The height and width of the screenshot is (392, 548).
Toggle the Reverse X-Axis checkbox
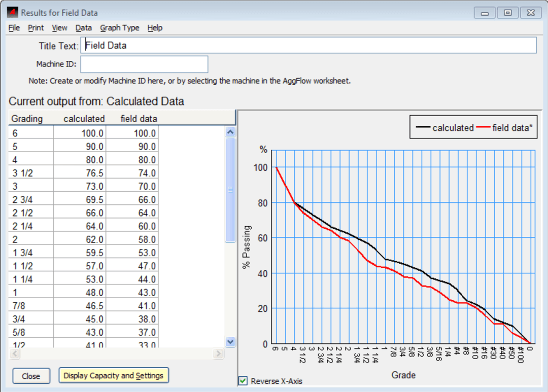[243, 380]
